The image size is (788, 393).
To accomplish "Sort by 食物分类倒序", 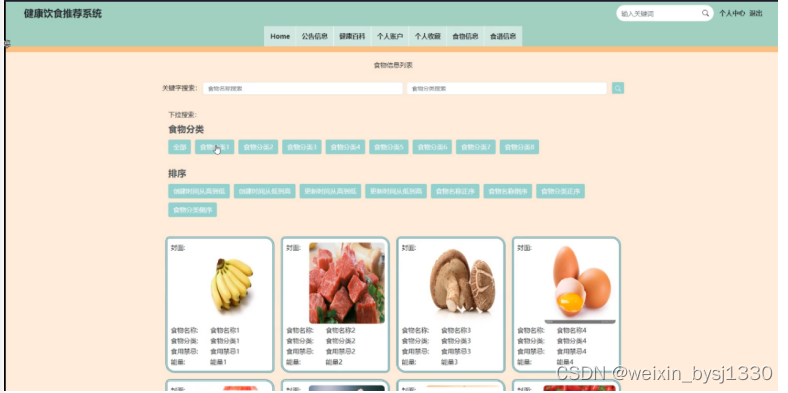I will point(192,210).
